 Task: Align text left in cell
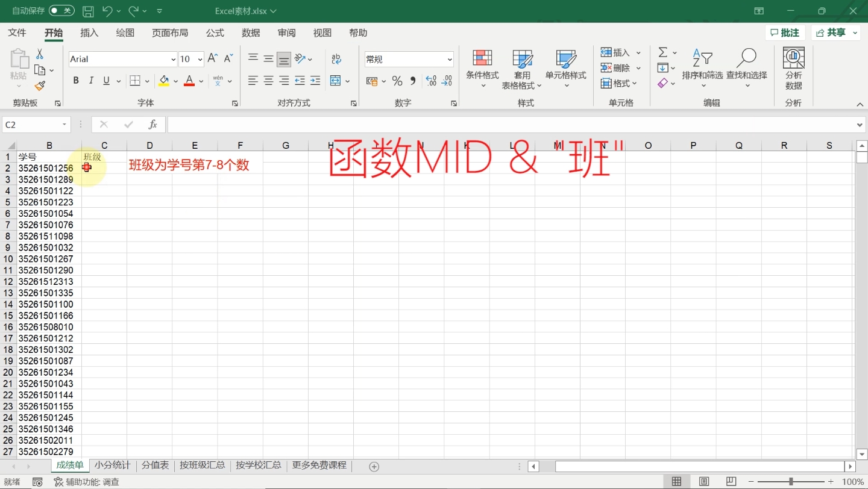[x=253, y=81]
